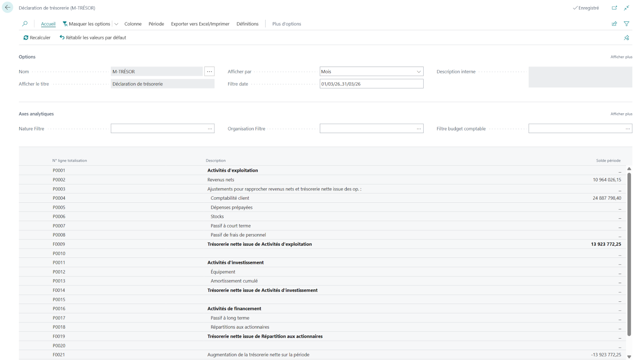Open the Nom lookup ellipsis button

pyautogui.click(x=209, y=72)
